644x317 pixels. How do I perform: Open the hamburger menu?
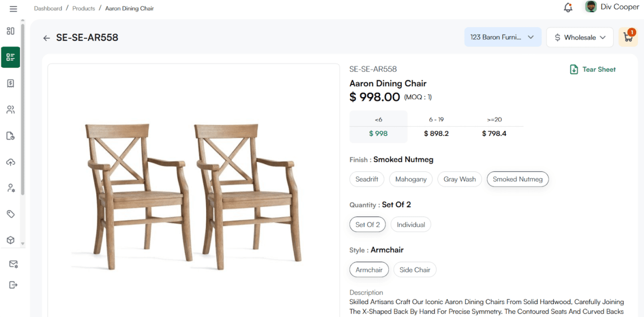click(x=13, y=9)
